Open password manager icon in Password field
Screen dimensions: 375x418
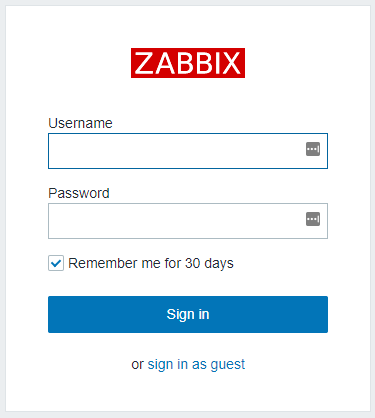313,219
